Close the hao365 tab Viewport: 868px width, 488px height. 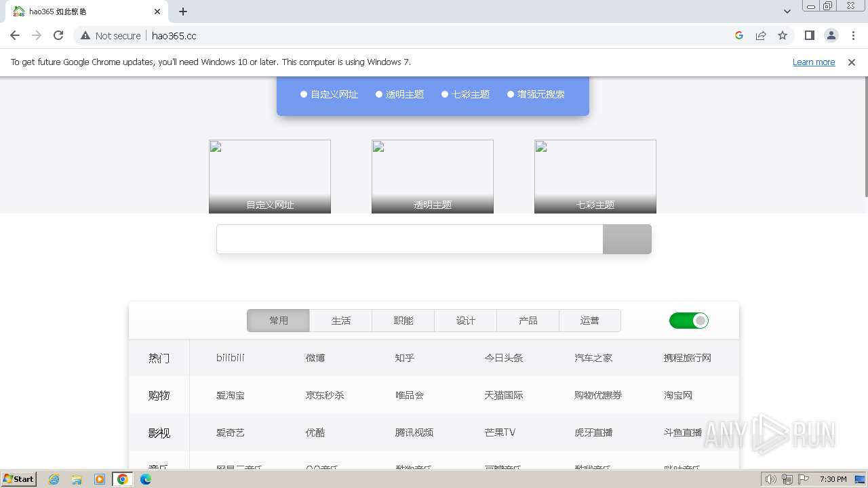[157, 12]
